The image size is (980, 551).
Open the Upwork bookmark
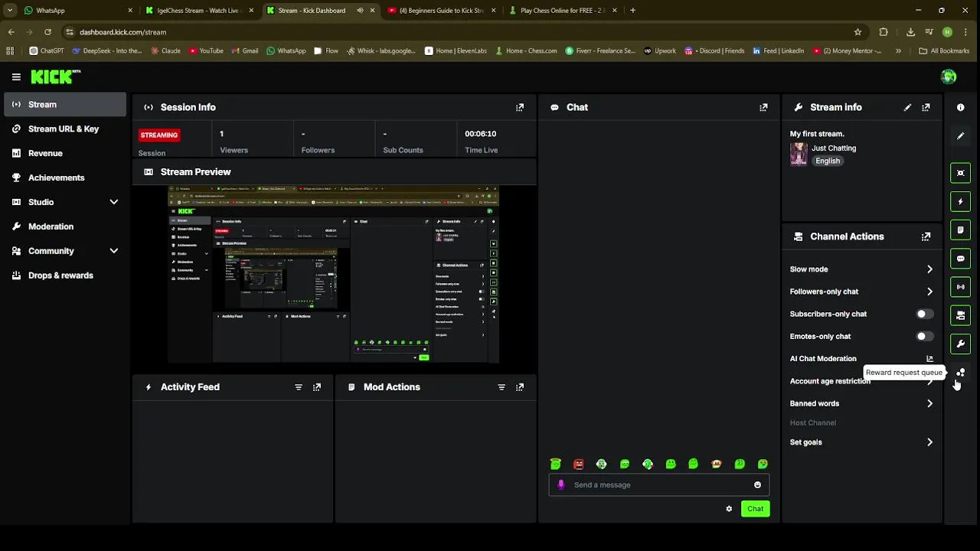(x=660, y=51)
